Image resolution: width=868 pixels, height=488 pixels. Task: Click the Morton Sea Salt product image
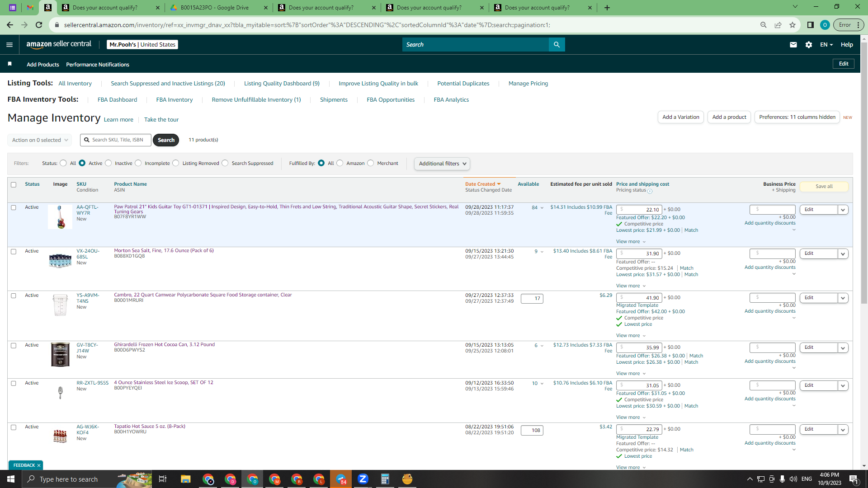pyautogui.click(x=60, y=261)
